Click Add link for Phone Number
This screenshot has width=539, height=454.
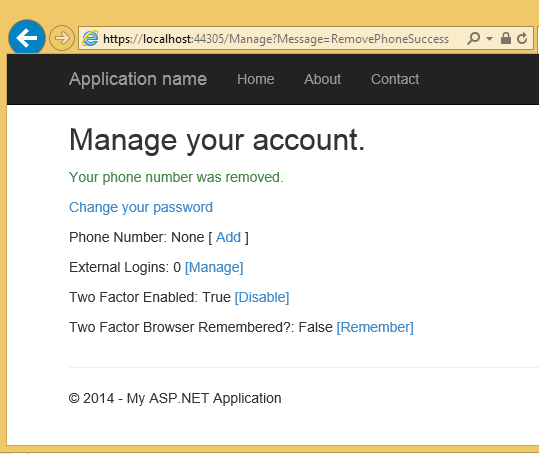pos(228,237)
